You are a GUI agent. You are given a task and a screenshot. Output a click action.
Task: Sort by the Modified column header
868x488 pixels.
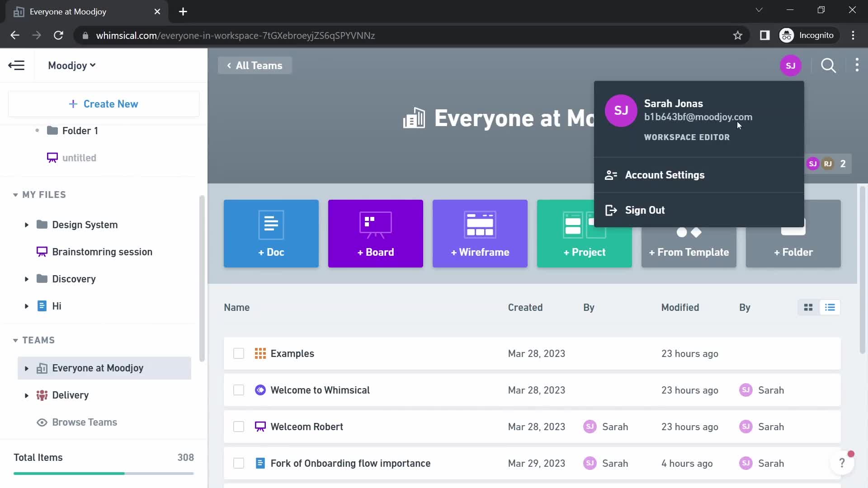(680, 308)
